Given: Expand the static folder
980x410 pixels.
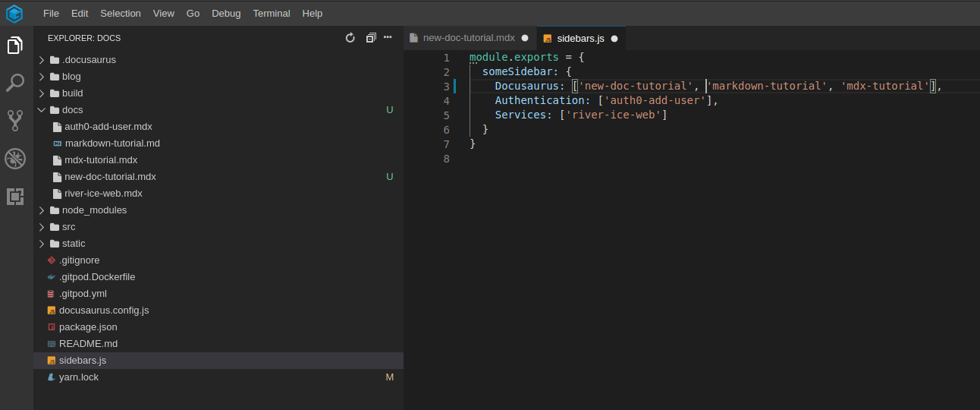Looking at the screenshot, I should (42, 244).
